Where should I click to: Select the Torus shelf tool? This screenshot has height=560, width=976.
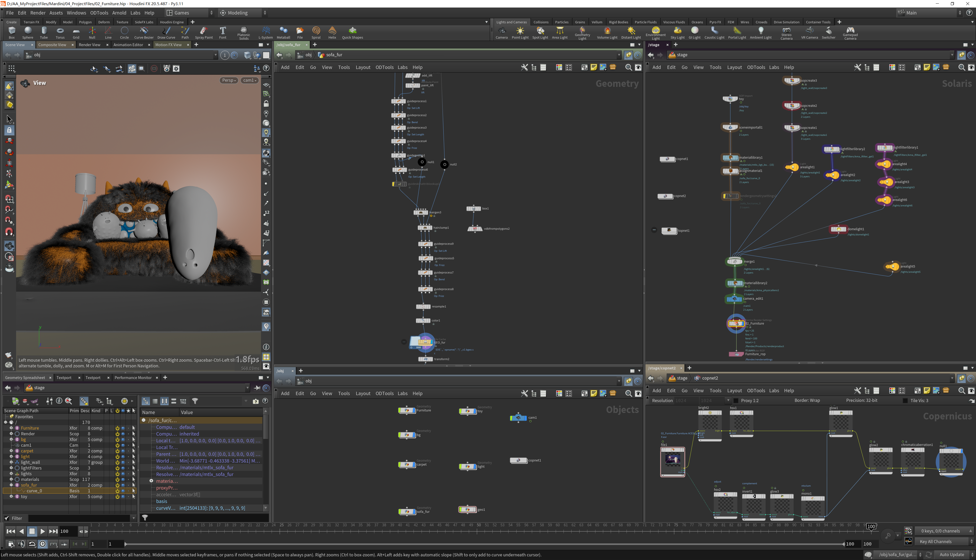60,33
